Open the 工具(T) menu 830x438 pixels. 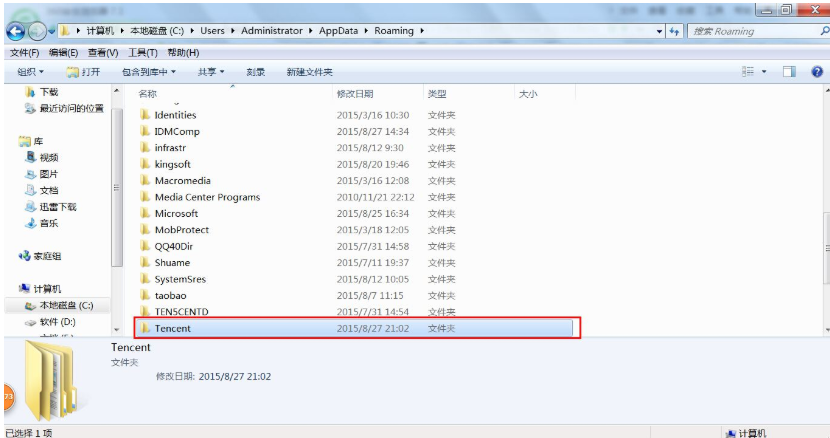(x=143, y=52)
